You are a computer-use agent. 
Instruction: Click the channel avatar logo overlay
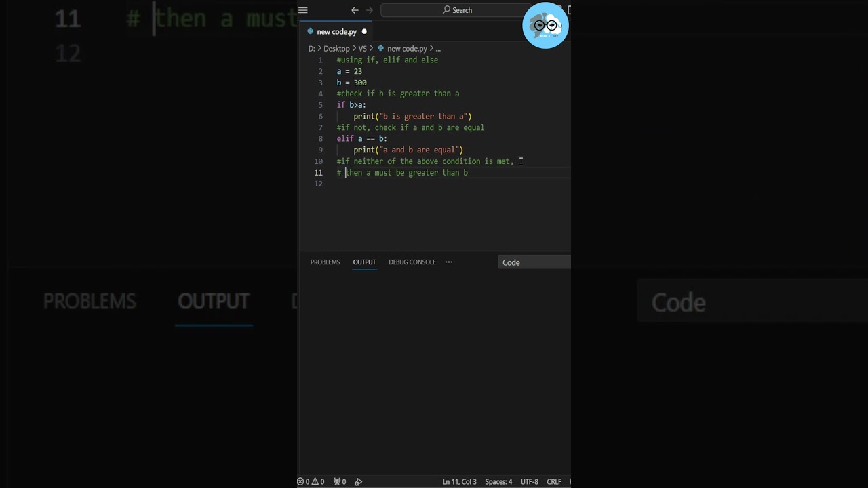[x=546, y=26]
